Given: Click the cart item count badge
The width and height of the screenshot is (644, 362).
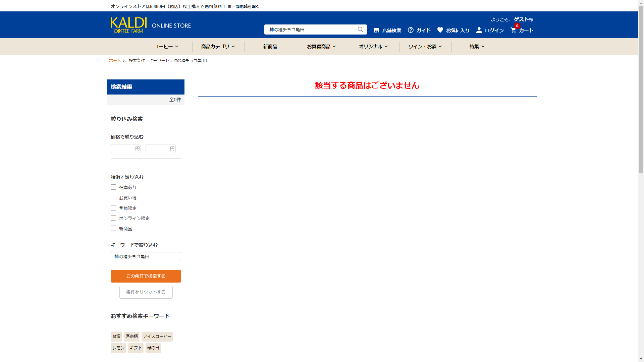Looking at the screenshot, I should (517, 26).
